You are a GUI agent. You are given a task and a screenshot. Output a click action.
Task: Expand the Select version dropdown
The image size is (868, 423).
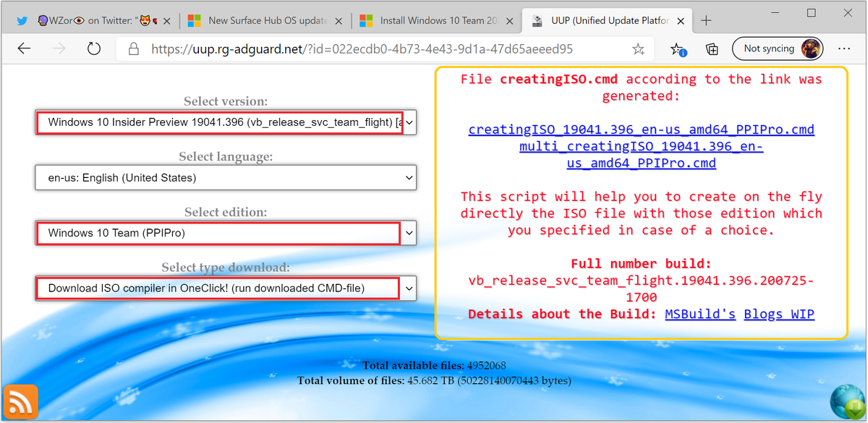[x=226, y=122]
